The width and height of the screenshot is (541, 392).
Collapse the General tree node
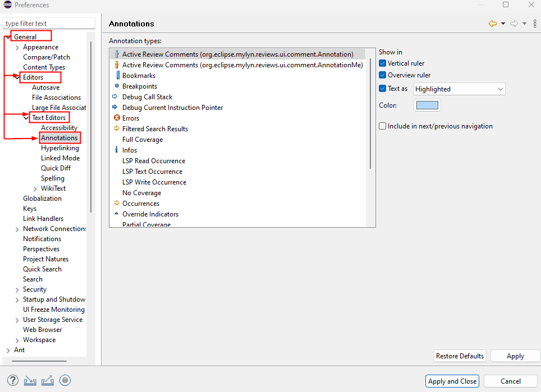click(x=8, y=37)
